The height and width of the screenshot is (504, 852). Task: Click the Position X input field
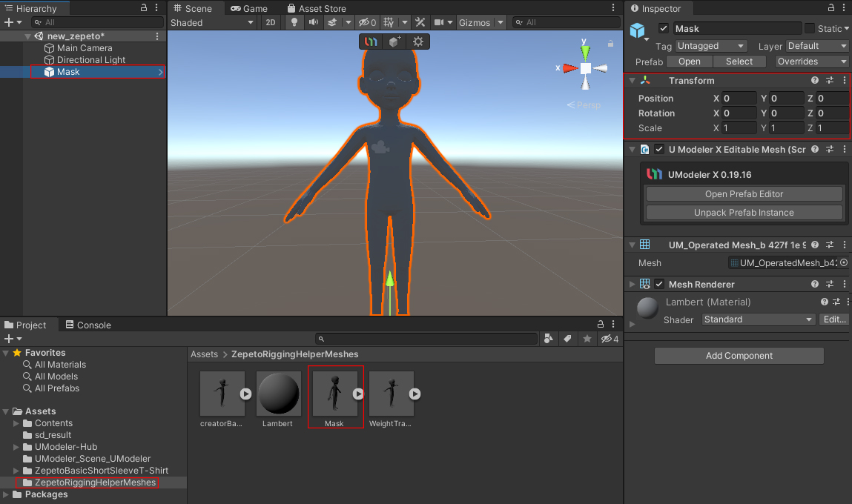(739, 99)
